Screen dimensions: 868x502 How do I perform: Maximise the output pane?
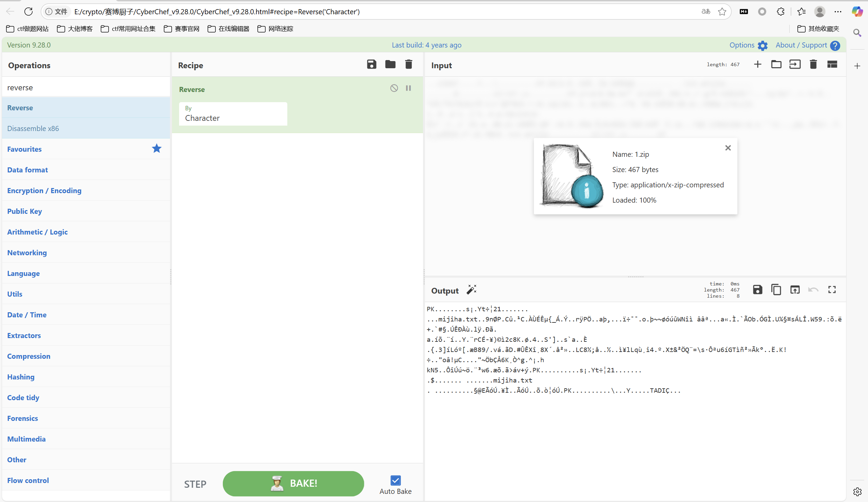click(x=832, y=290)
